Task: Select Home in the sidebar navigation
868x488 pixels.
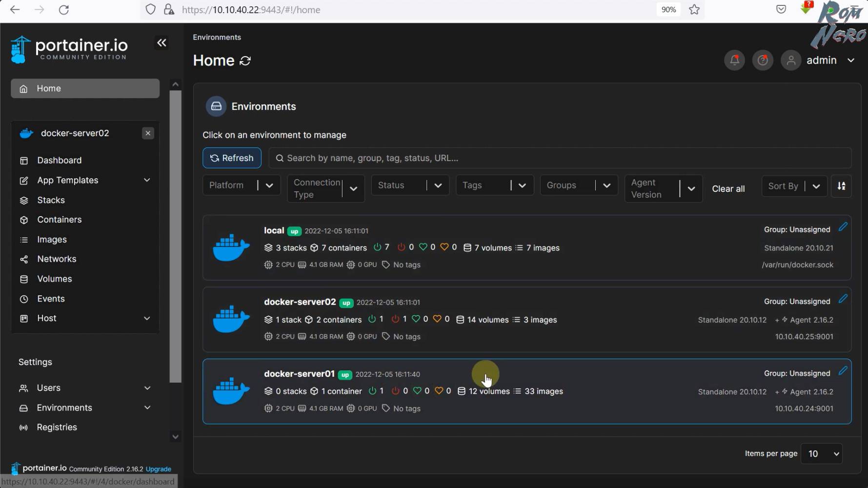Action: click(x=48, y=88)
